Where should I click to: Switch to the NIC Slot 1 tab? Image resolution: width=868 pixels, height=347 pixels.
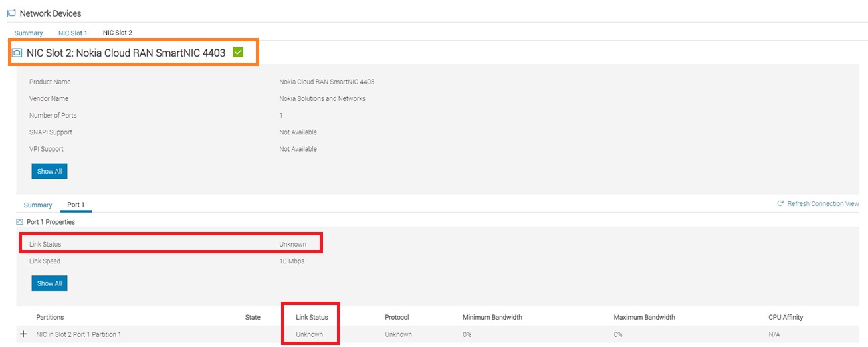click(72, 33)
